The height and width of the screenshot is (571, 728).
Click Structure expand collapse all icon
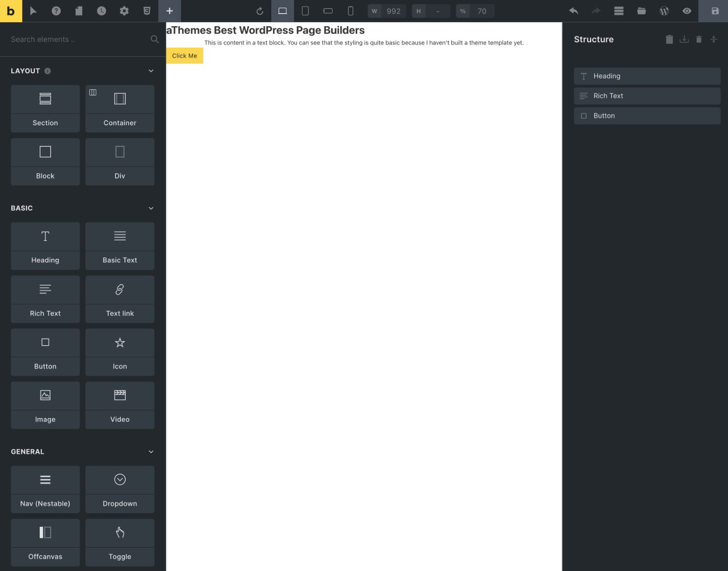[713, 39]
